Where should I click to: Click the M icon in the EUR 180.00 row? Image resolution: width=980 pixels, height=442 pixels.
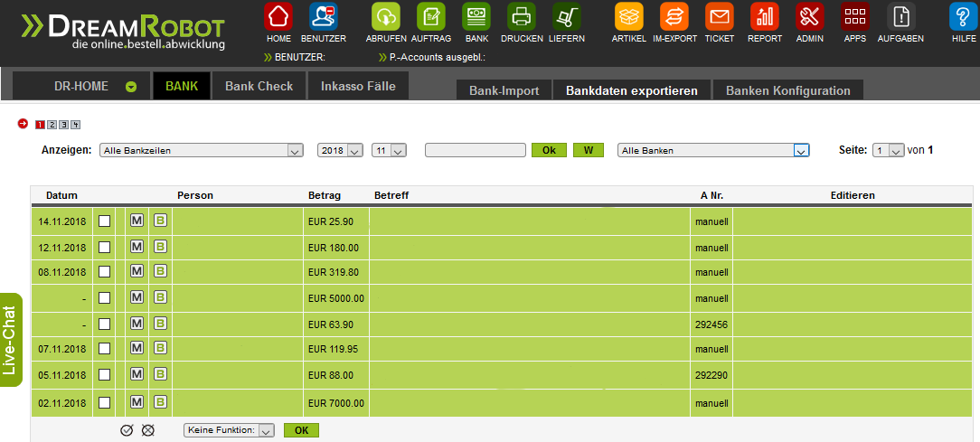pos(137,247)
